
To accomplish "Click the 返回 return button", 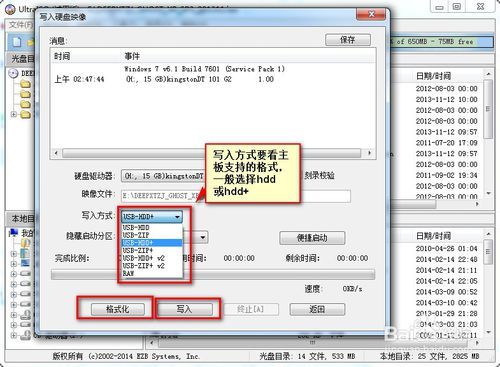I will point(317,309).
